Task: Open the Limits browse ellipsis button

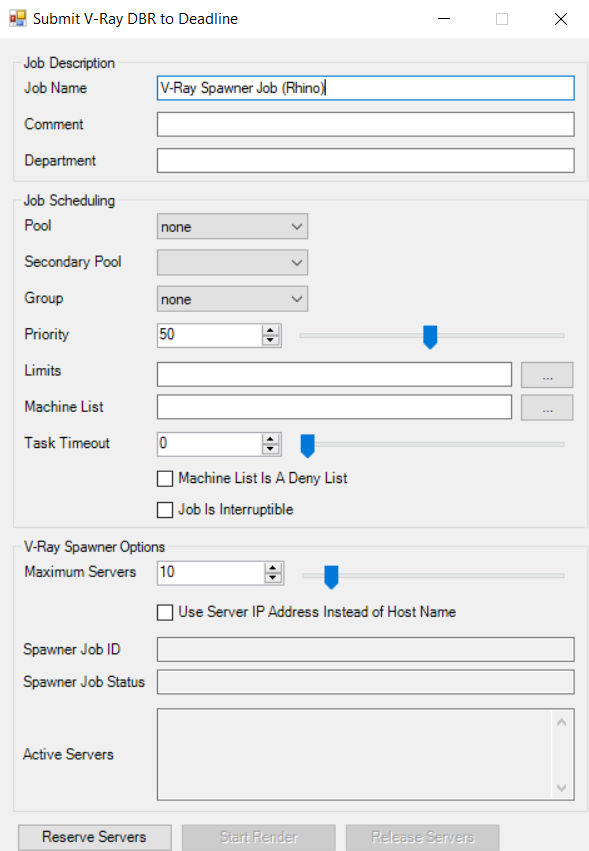Action: click(547, 374)
